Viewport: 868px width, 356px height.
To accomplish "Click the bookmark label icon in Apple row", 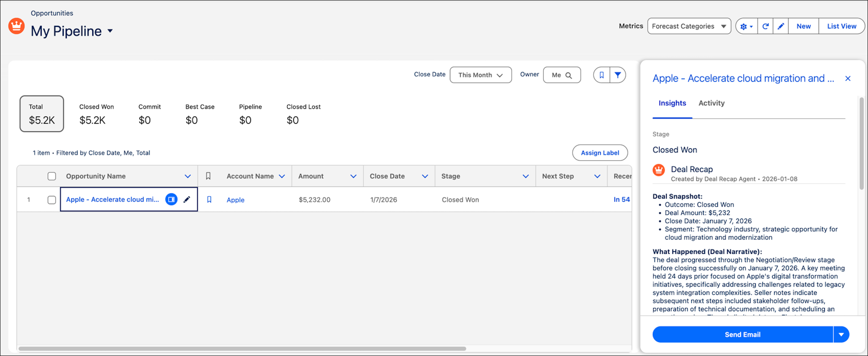I will [209, 199].
